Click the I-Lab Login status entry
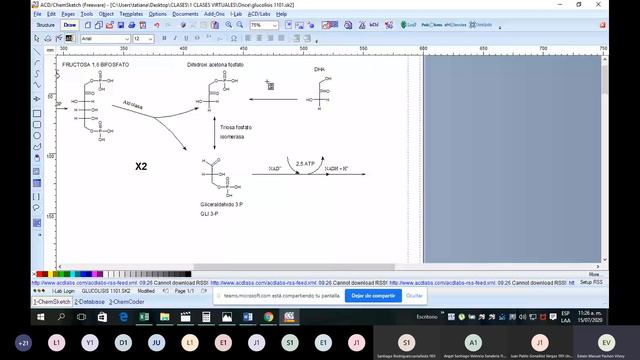The image size is (640, 360). (x=63, y=291)
